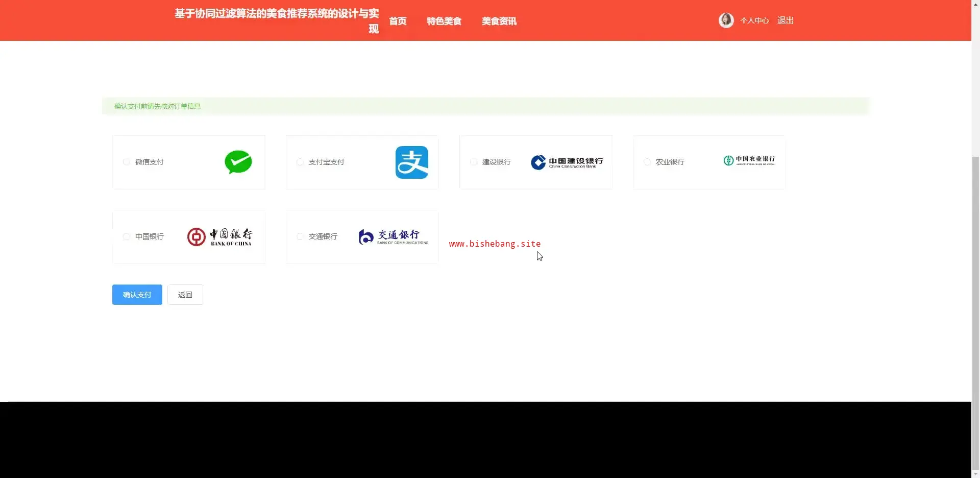Click the 微信支付 label text
The height and width of the screenshot is (478, 980).
pos(150,162)
